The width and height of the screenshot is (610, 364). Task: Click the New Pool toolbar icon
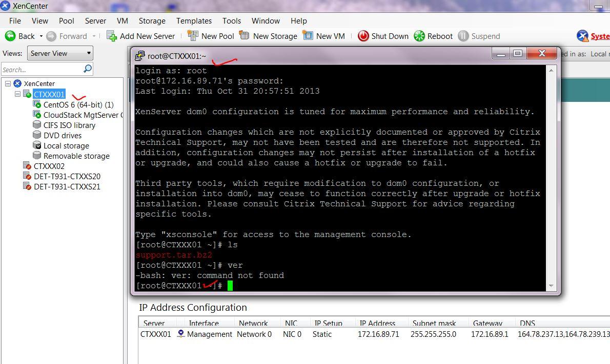pyautogui.click(x=193, y=36)
